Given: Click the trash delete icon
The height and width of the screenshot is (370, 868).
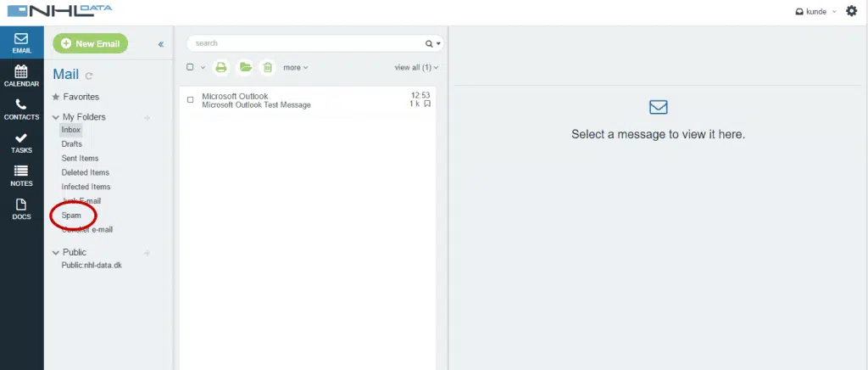Looking at the screenshot, I should (268, 68).
